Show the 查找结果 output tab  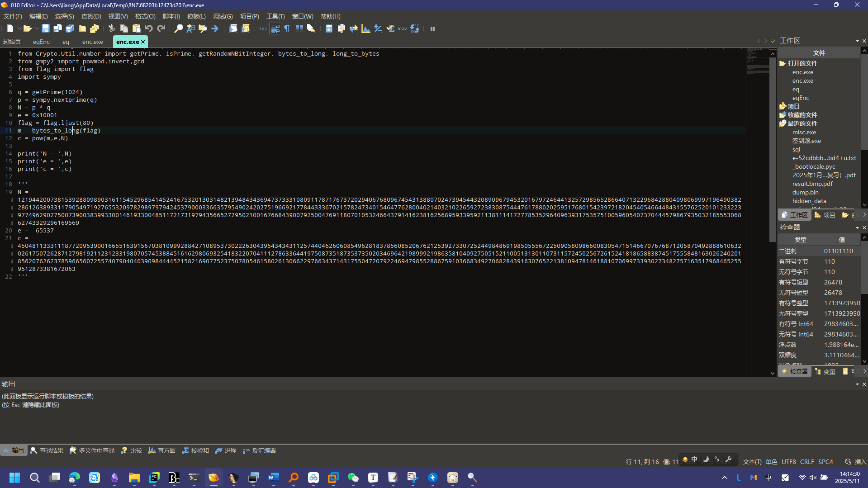47,450
